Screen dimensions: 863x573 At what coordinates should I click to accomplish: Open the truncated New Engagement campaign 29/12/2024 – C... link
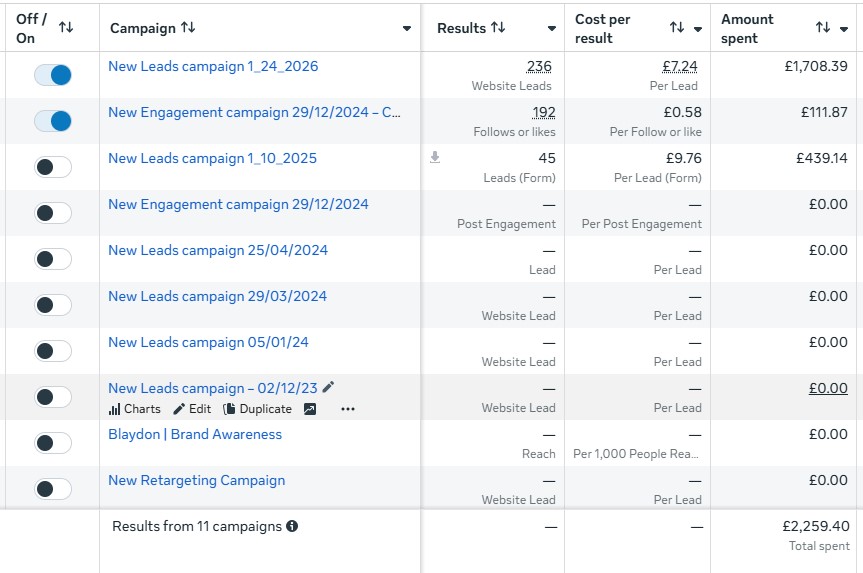pos(254,112)
